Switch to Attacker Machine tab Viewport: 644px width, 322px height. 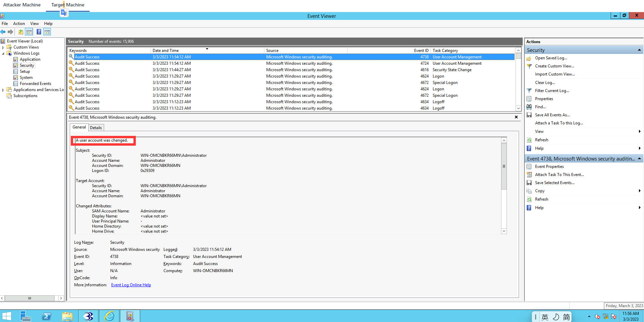click(x=22, y=5)
